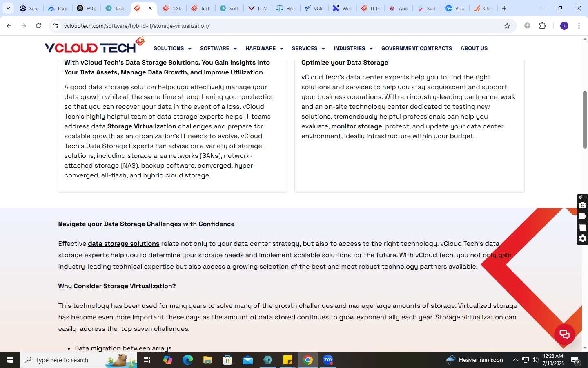Open Sticky Notes from the taskbar
588x368 pixels.
click(288, 360)
